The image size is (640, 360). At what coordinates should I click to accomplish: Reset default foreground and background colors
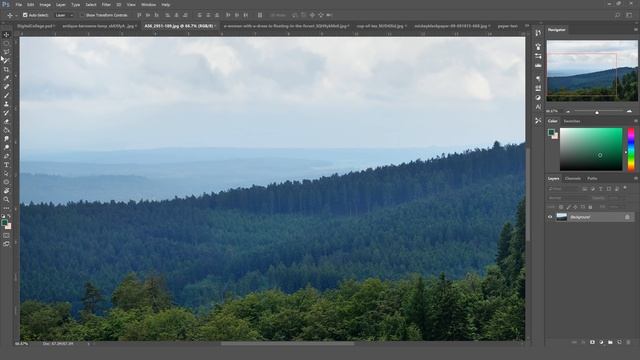[3, 217]
